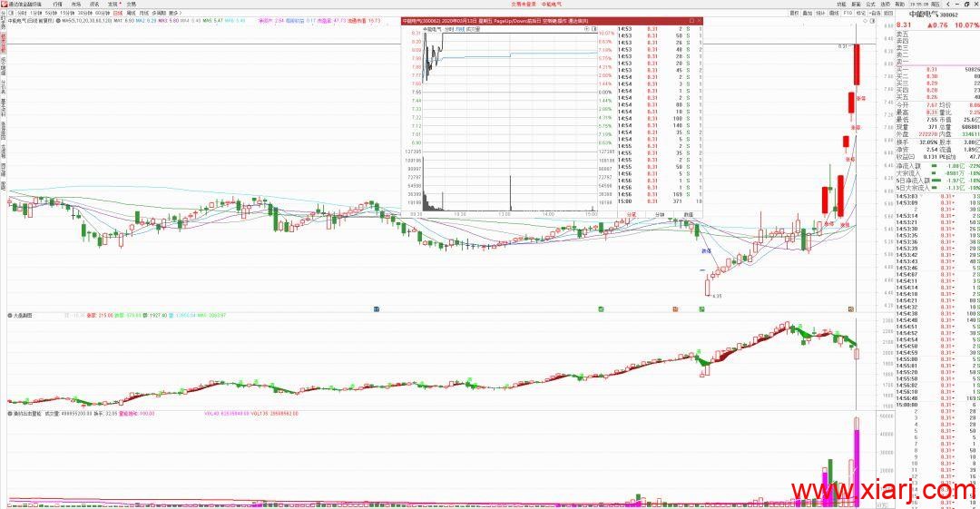Click the 复权 toolbar button
This screenshot has height=509, width=980.
[x=794, y=13]
